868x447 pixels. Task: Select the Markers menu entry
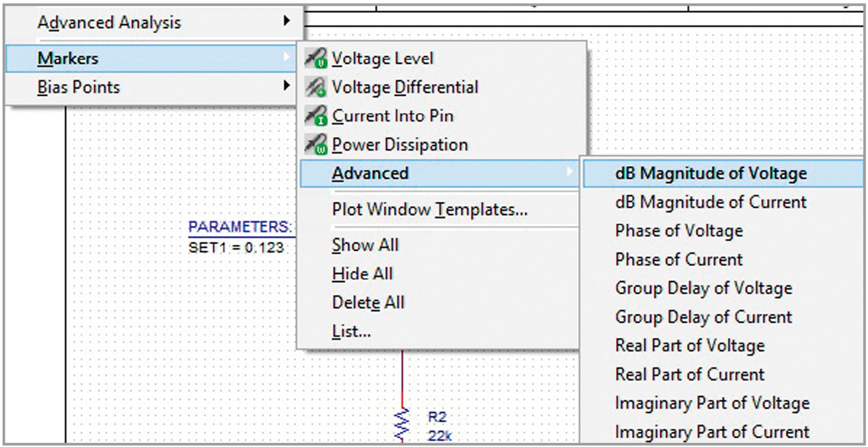(x=68, y=58)
